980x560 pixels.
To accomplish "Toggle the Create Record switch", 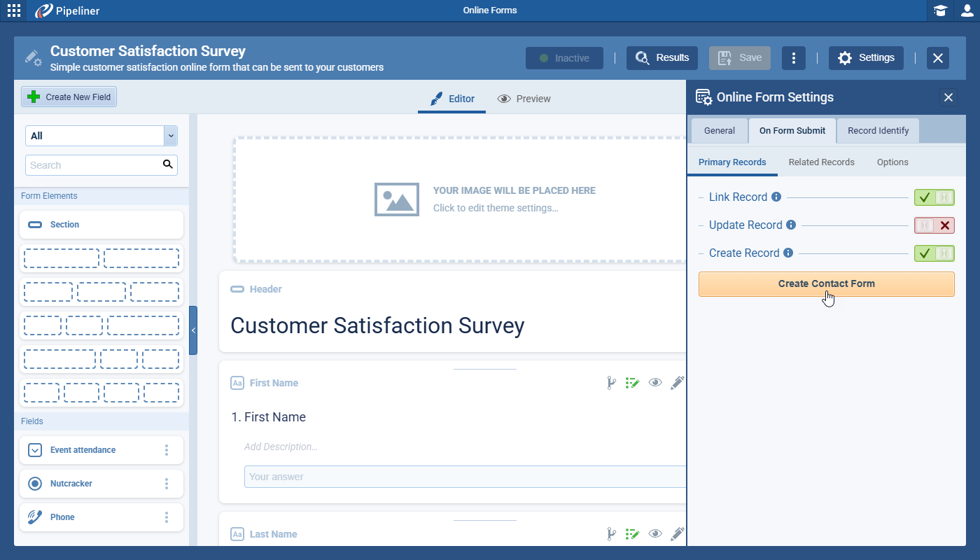I will point(934,253).
